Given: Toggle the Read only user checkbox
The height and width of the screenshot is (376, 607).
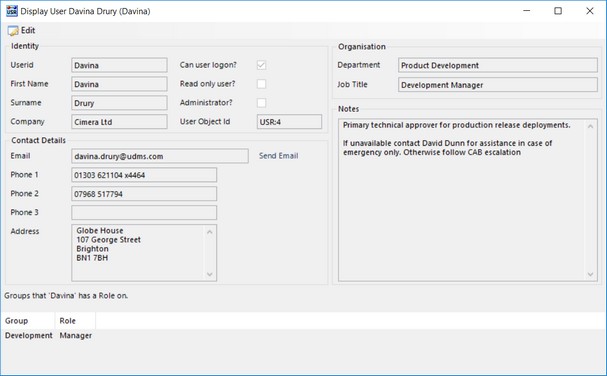Looking at the screenshot, I should point(262,84).
